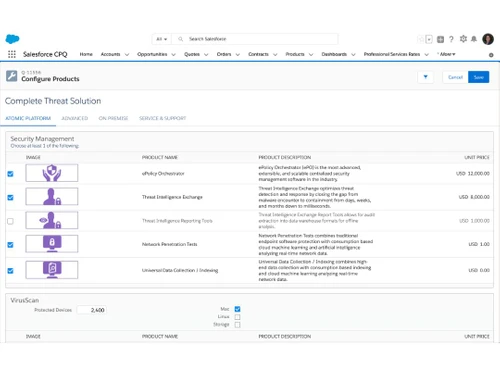Open the filter dropdown beside Cancel

click(x=425, y=77)
